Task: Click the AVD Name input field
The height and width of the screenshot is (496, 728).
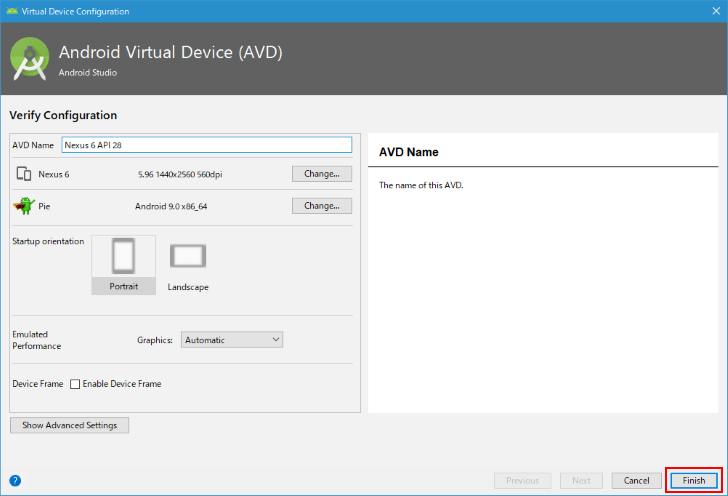Action: (x=207, y=145)
